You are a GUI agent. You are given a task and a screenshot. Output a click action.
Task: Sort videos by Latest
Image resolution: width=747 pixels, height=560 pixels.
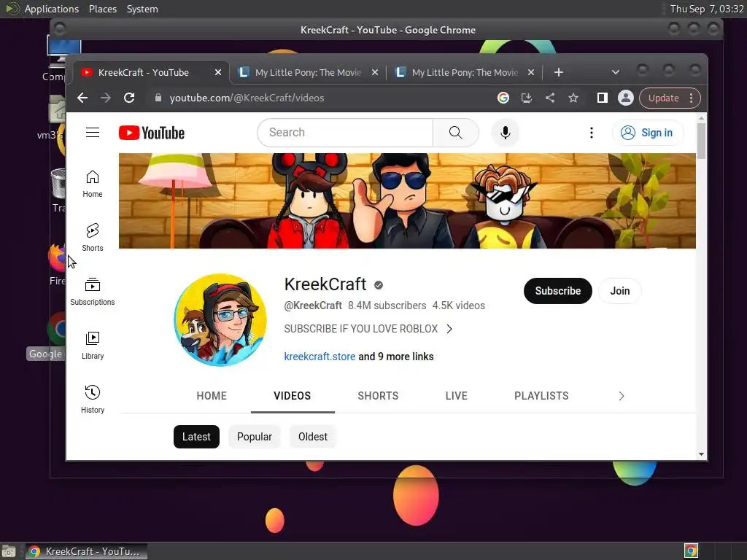196,437
